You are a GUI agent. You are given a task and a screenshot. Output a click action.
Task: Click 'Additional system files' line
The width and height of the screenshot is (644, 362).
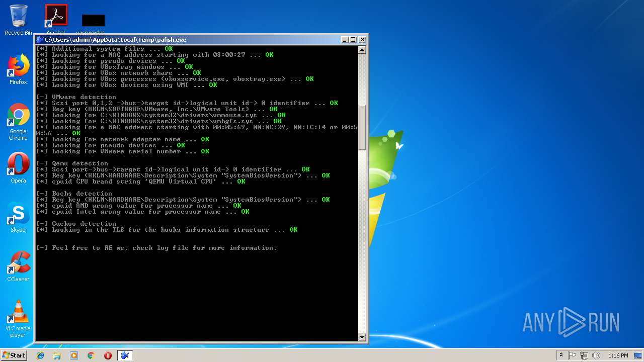pyautogui.click(x=104, y=49)
